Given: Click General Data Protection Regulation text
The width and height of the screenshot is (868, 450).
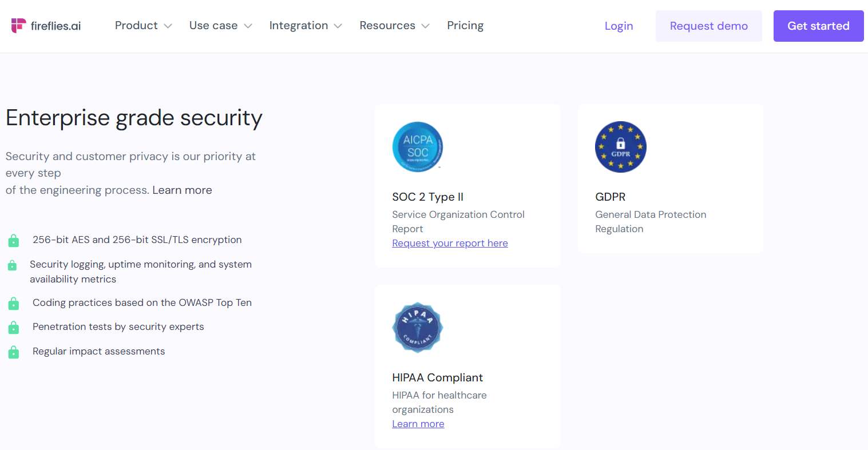Looking at the screenshot, I should [651, 221].
